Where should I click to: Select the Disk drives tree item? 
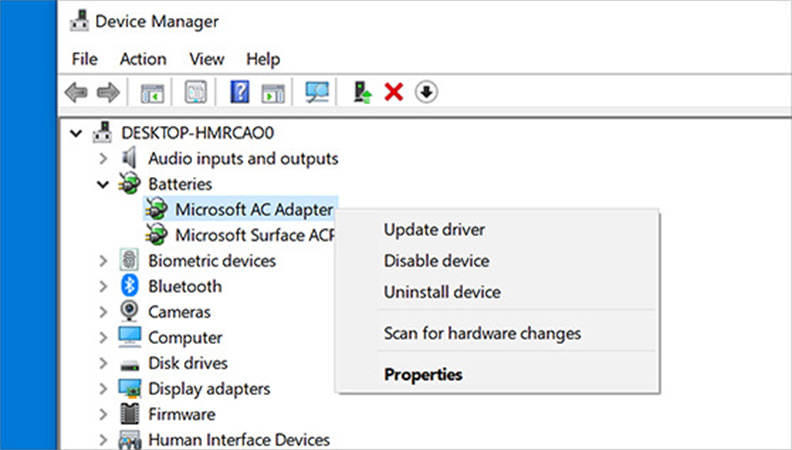pyautogui.click(x=188, y=363)
